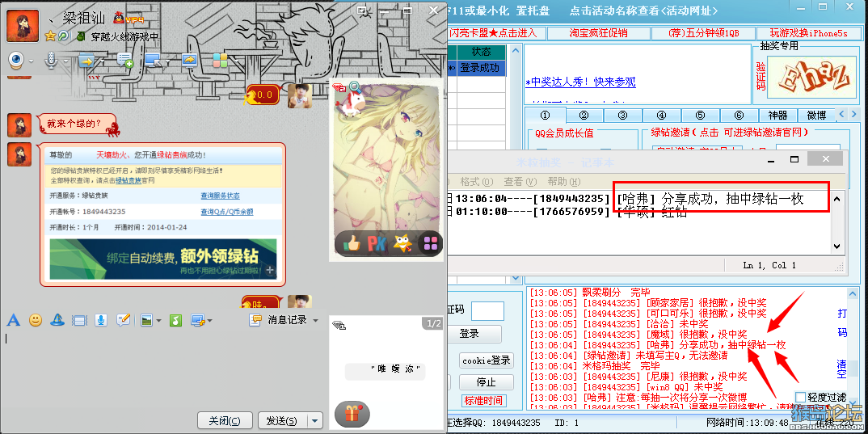The image size is (868, 434).
Task: Open the gift box icon in the QQ show panel
Action: tap(352, 414)
